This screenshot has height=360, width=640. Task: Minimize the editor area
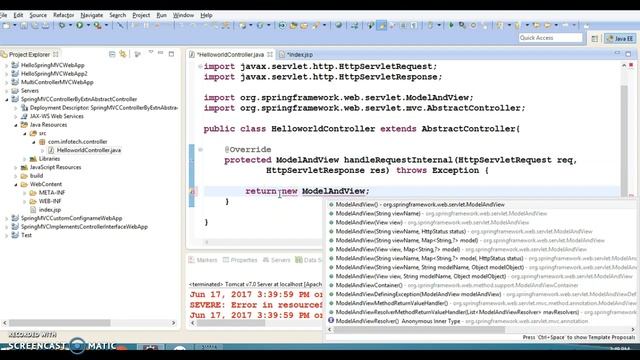(x=617, y=53)
